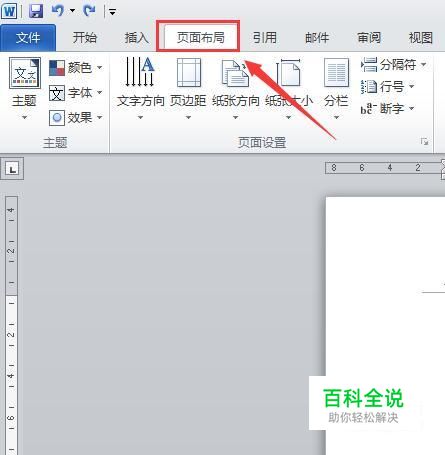Click the 颜色 theme colors icon
Screen dimensions: 445x455
(57, 68)
